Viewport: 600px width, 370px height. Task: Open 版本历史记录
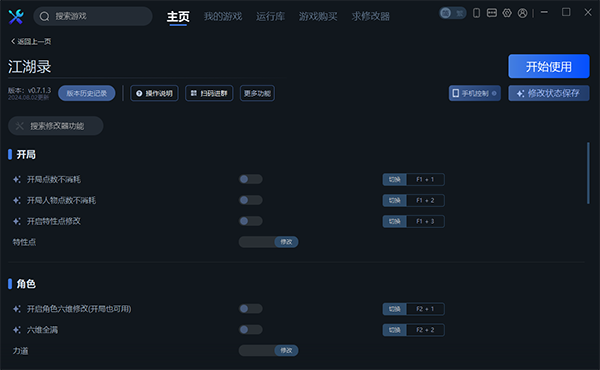(87, 93)
